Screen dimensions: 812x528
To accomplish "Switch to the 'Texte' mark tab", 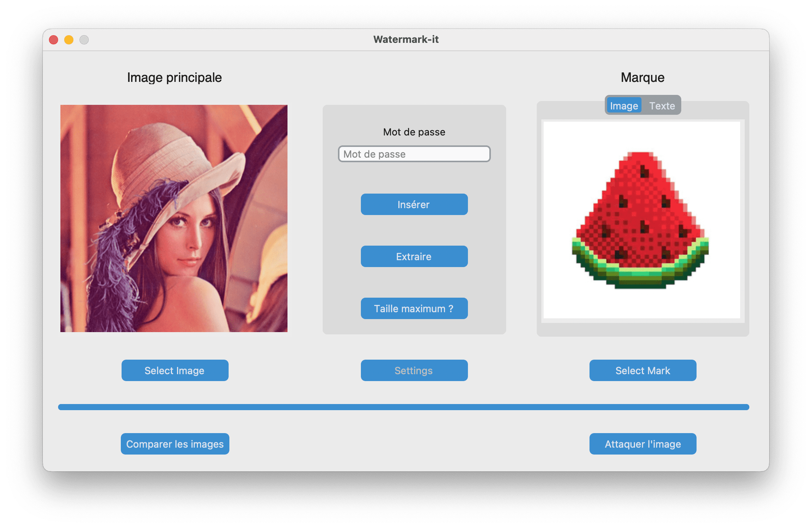I will pyautogui.click(x=662, y=106).
